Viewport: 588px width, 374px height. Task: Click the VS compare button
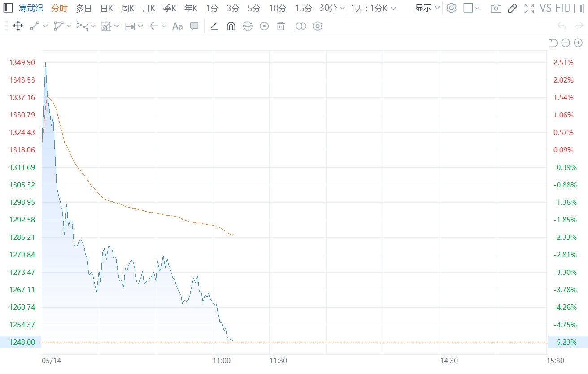click(x=546, y=8)
